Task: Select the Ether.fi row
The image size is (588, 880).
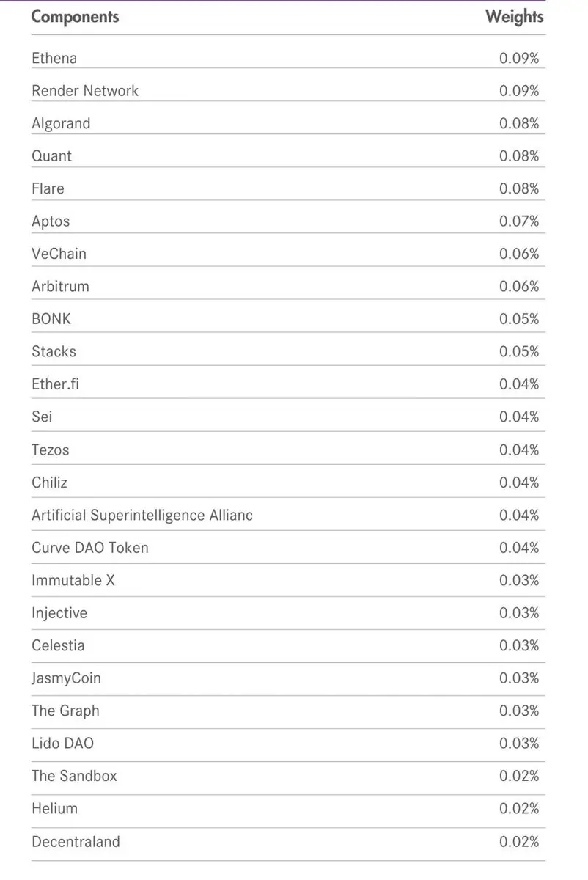Action: click(x=288, y=384)
